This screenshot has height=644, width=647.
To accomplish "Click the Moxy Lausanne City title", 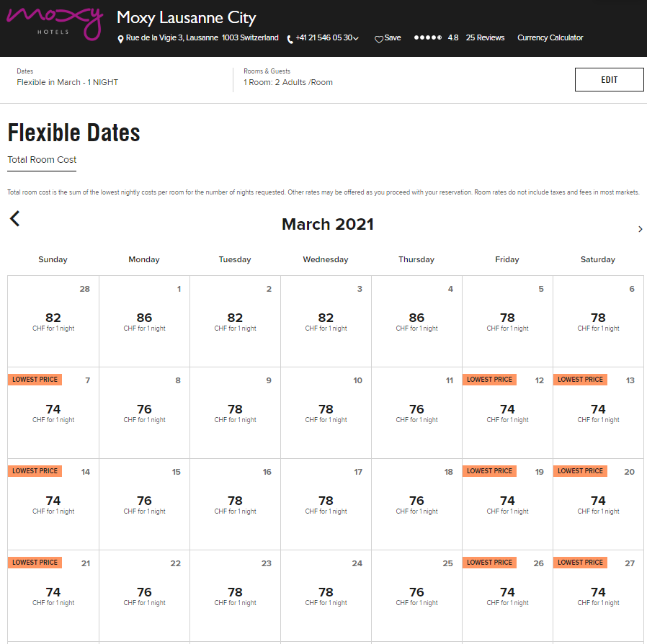I will (187, 17).
